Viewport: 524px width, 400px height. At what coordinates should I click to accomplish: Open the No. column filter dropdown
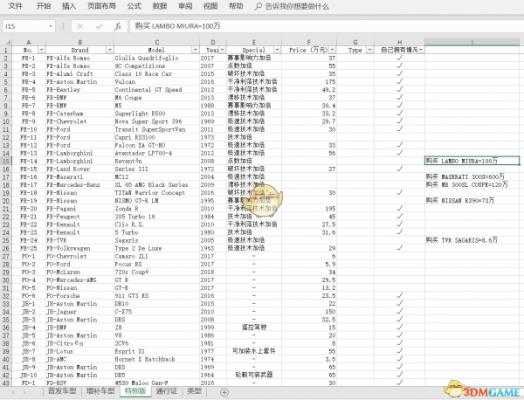(41, 50)
